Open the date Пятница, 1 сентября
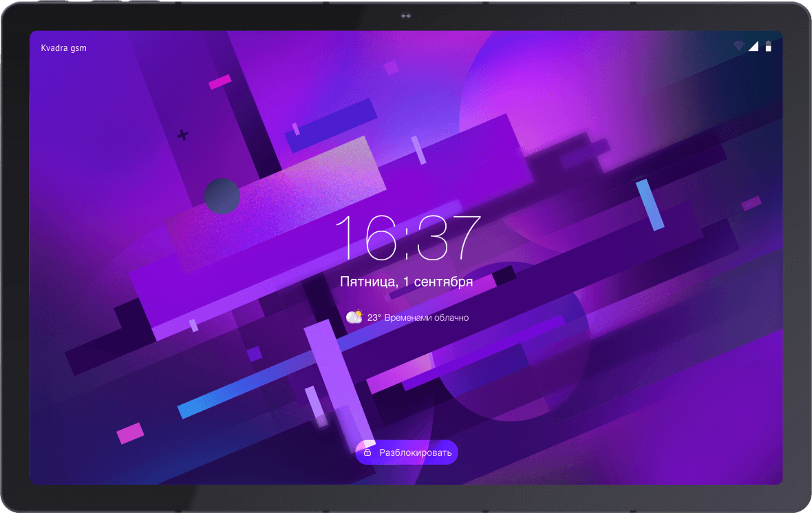The width and height of the screenshot is (812, 513). tap(406, 282)
